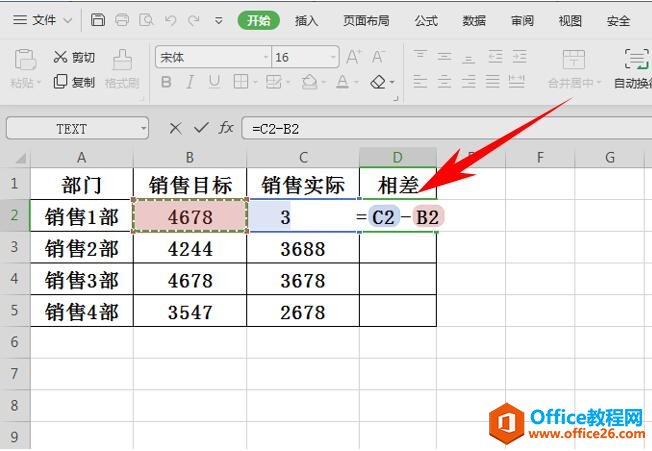Confirm formula with the checkmark icon
Image resolution: width=652 pixels, height=451 pixels.
(x=201, y=128)
